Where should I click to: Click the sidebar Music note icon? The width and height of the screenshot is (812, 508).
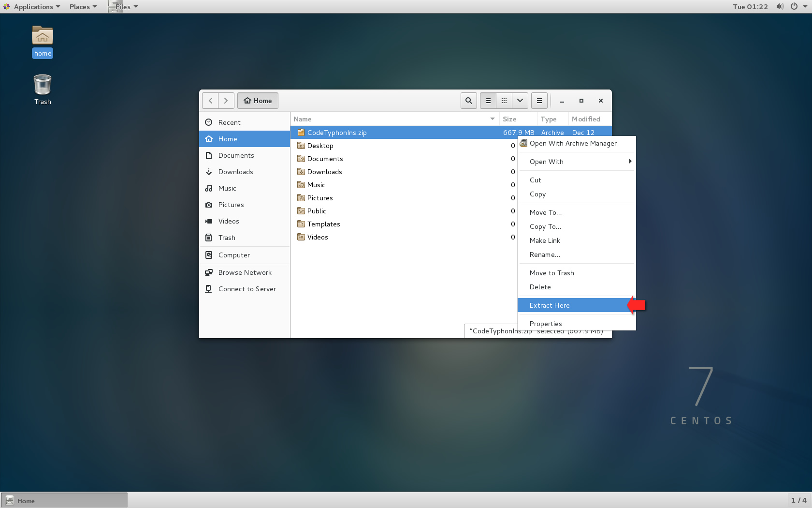coord(209,188)
